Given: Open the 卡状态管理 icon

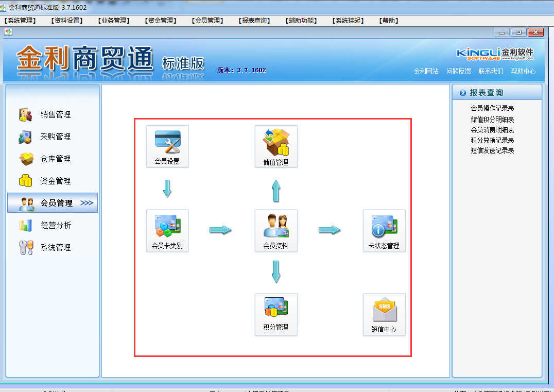Looking at the screenshot, I should pos(384,230).
